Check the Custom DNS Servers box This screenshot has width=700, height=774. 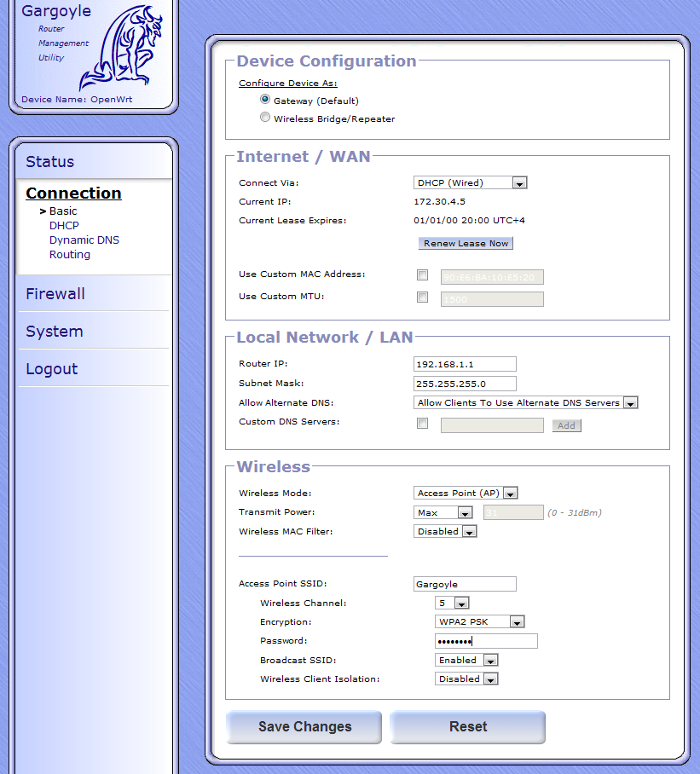(x=422, y=424)
